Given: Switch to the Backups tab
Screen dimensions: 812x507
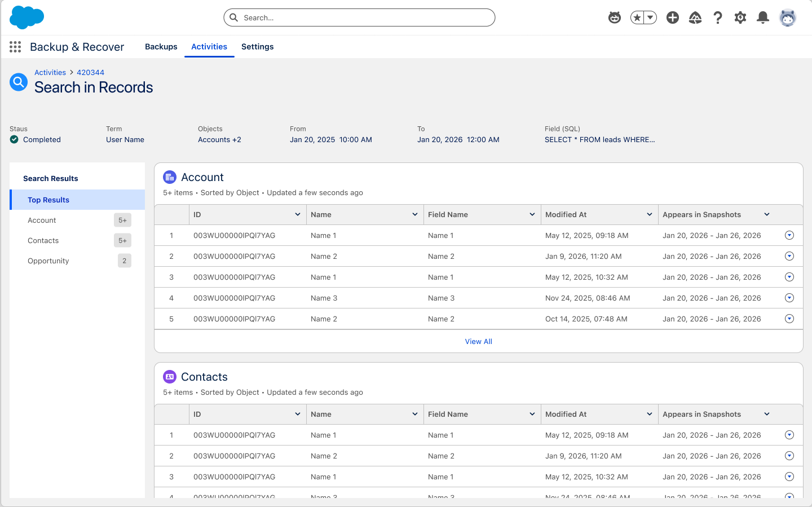Looking at the screenshot, I should [161, 47].
